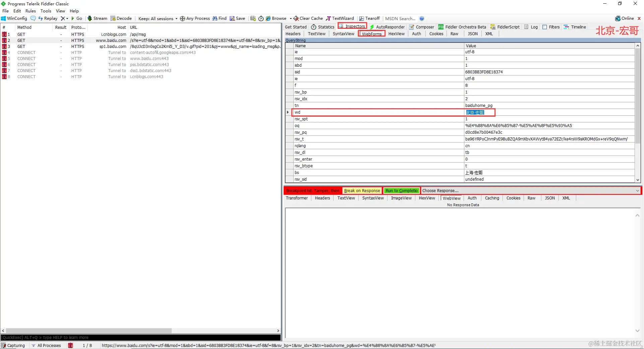The width and height of the screenshot is (644, 349).
Task: Open the Filters tab
Action: 551,27
